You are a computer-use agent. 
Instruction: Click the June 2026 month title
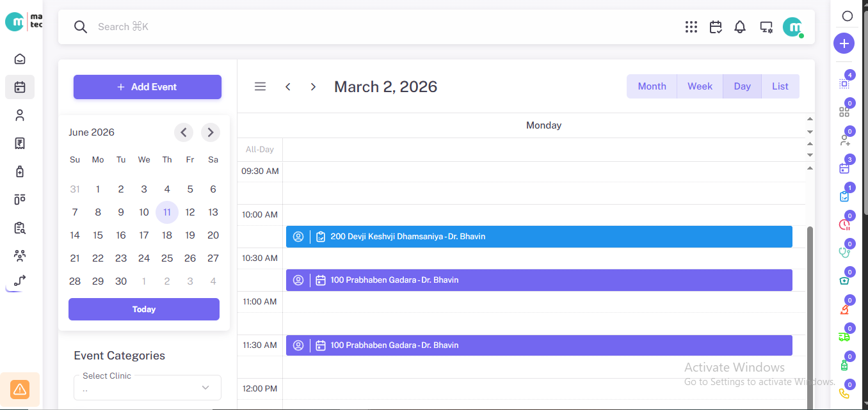click(x=92, y=132)
